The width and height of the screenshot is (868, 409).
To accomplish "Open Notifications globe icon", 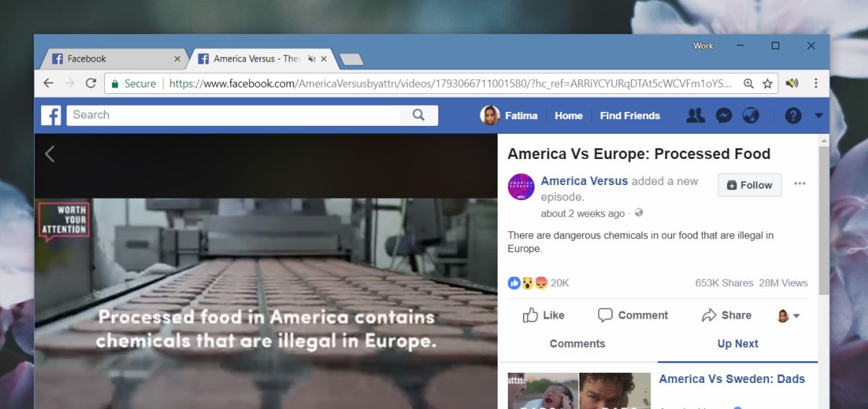I will [751, 116].
